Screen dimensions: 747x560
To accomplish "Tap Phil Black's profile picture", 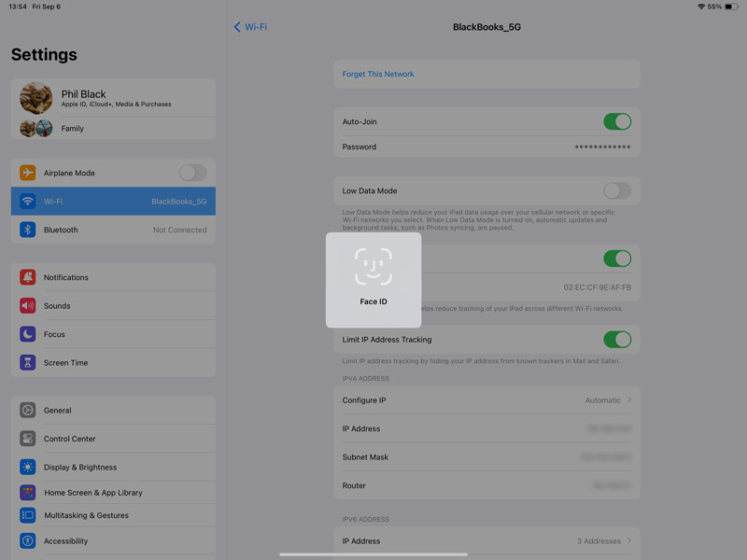I will (x=36, y=98).
